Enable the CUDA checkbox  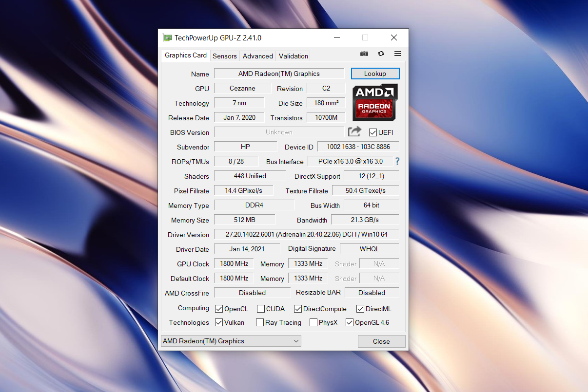click(261, 309)
